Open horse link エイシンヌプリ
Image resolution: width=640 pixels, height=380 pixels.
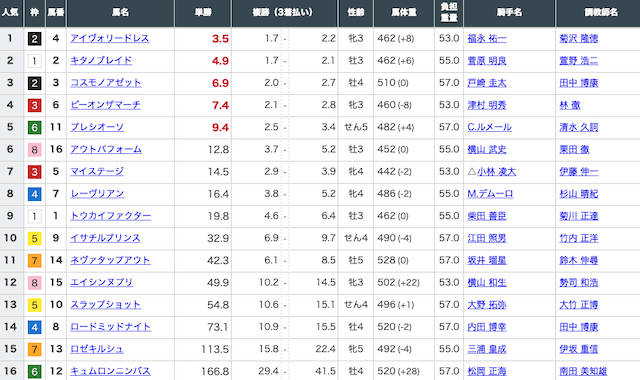point(101,282)
